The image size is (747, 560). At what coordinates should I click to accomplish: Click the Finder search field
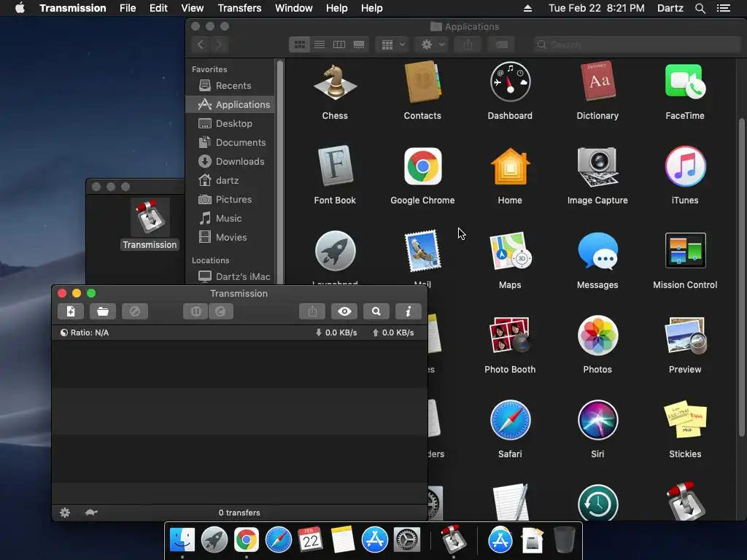[x=638, y=44]
